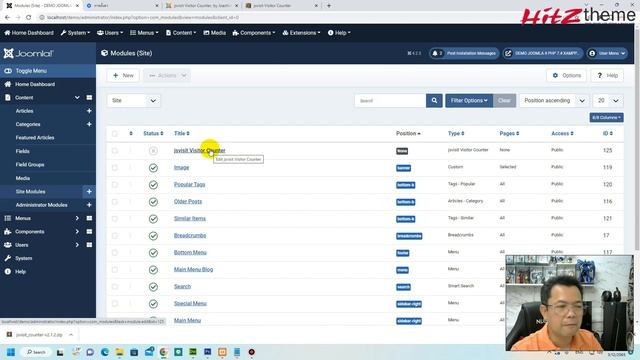The image size is (640, 360).
Task: Open the columns visibility dropdown
Action: [606, 118]
